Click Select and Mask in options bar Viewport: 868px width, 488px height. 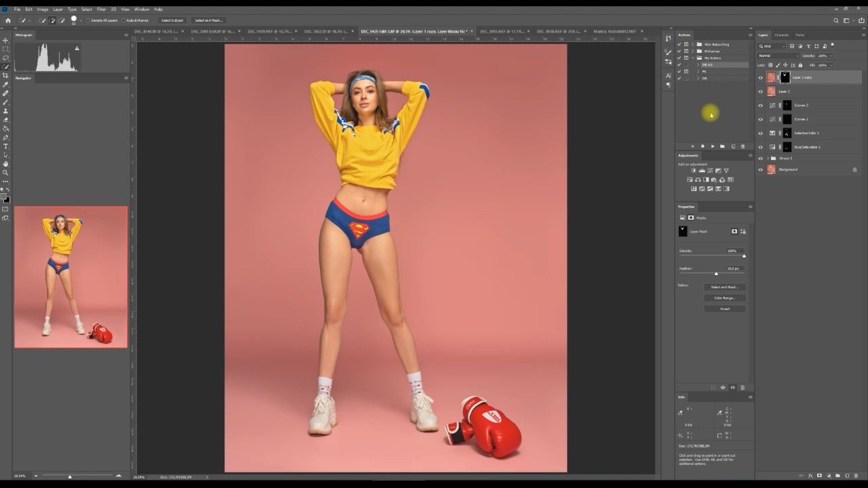[x=209, y=20]
